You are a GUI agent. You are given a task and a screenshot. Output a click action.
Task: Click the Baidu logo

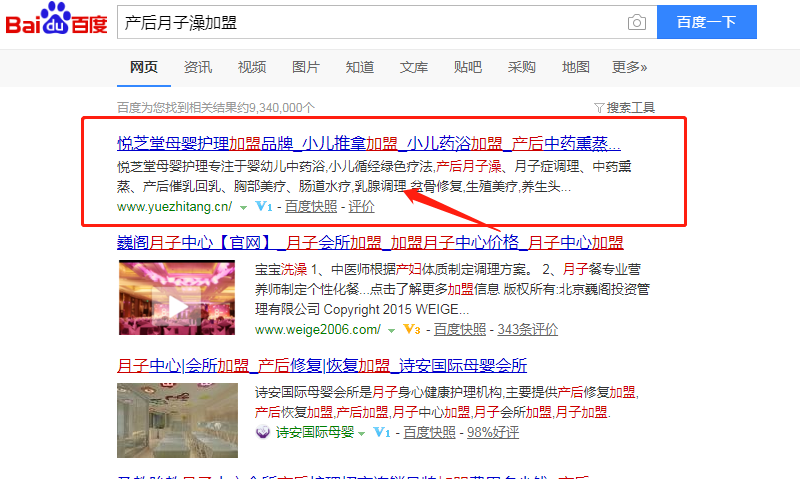point(56,22)
